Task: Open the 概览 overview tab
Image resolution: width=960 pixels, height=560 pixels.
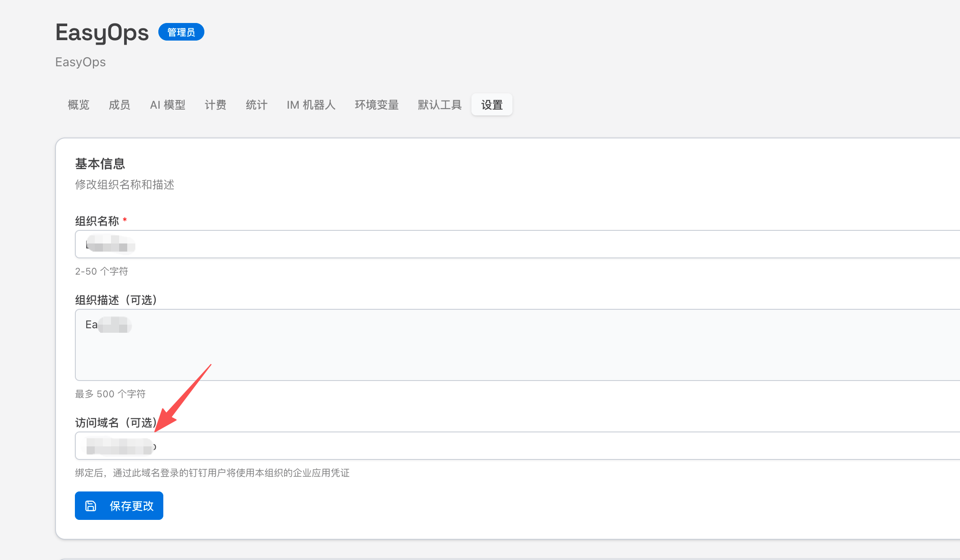Action: (x=78, y=105)
